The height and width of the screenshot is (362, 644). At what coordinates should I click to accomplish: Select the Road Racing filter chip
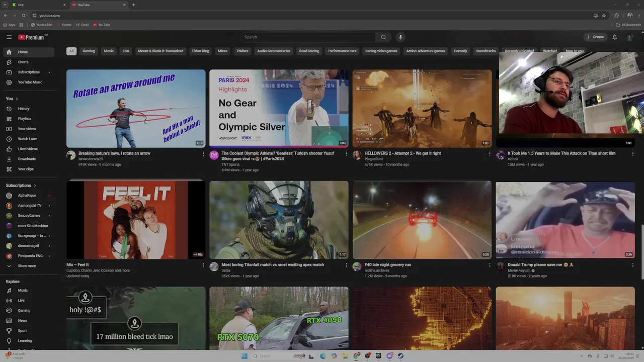[x=309, y=51]
